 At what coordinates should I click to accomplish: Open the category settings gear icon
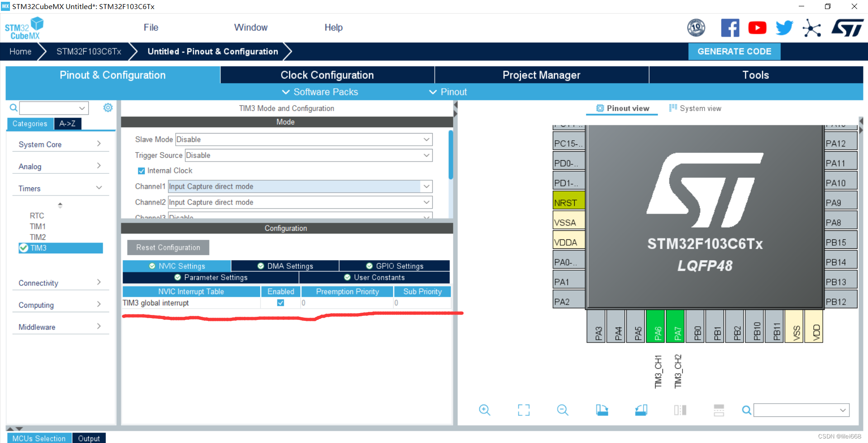108,108
